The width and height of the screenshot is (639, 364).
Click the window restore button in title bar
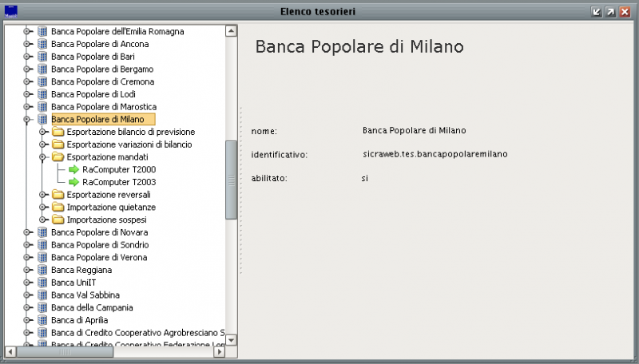[610, 11]
